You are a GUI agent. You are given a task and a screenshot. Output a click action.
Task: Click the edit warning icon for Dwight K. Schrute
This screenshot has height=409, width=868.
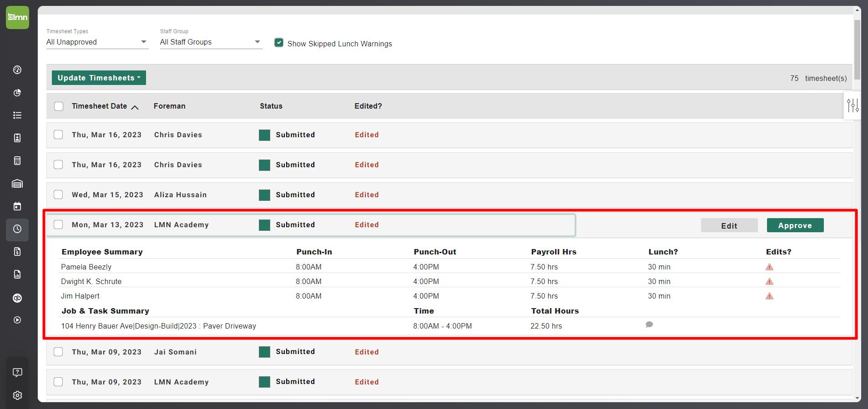(x=769, y=282)
